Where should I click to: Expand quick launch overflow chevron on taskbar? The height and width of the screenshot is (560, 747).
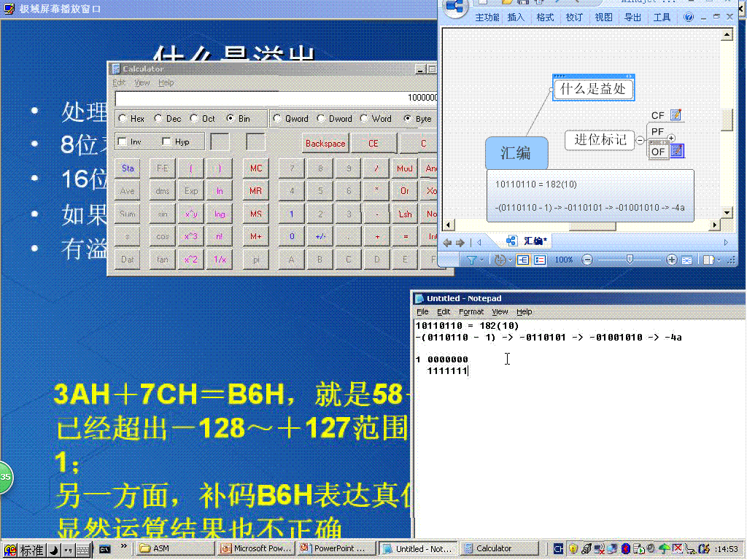click(x=123, y=547)
